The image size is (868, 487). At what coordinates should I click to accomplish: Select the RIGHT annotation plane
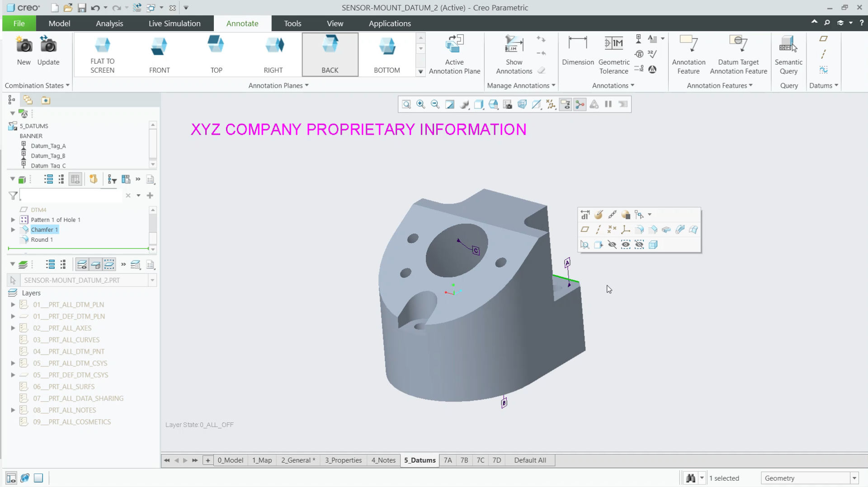pos(273,54)
